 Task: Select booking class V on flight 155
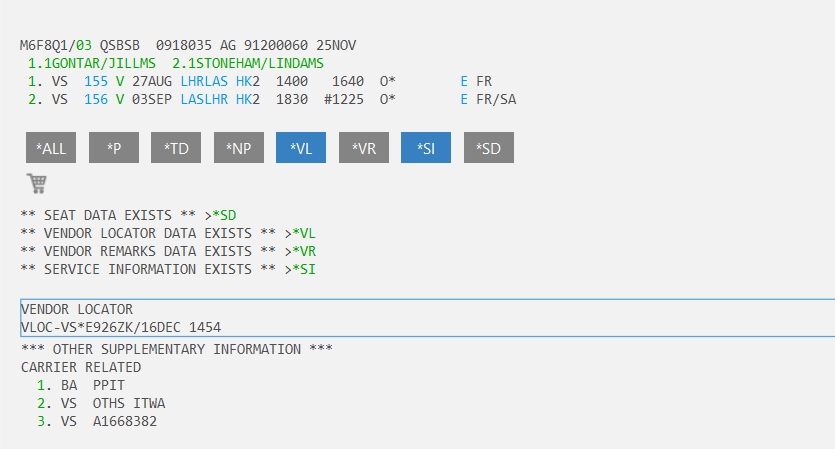(x=120, y=81)
